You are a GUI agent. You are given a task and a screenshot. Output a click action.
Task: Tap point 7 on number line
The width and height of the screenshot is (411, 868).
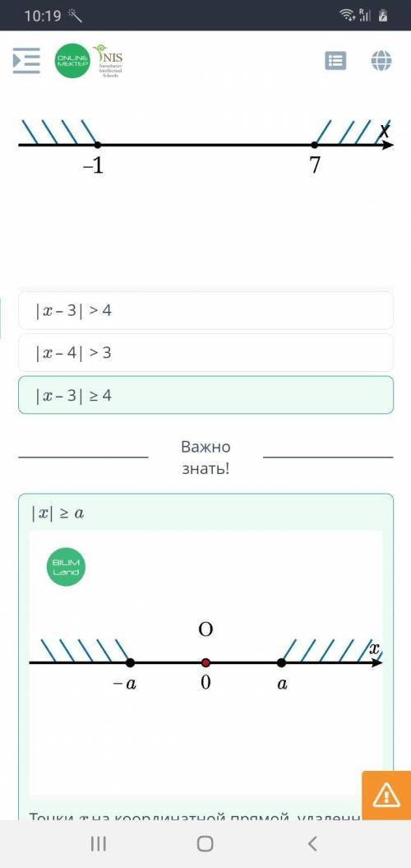314,145
